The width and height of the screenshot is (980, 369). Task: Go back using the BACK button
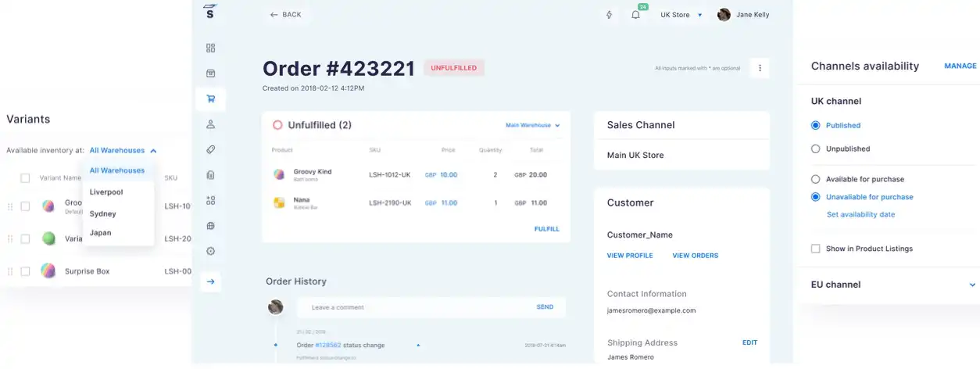(285, 15)
